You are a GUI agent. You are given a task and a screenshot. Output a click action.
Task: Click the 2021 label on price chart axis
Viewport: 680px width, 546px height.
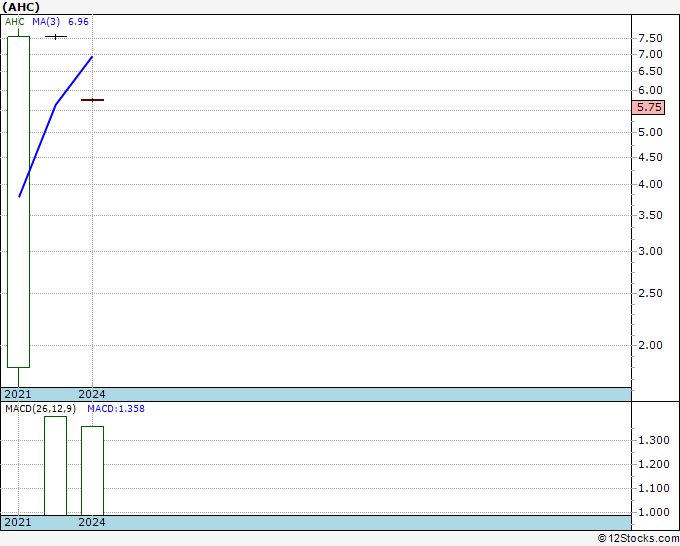click(x=18, y=394)
